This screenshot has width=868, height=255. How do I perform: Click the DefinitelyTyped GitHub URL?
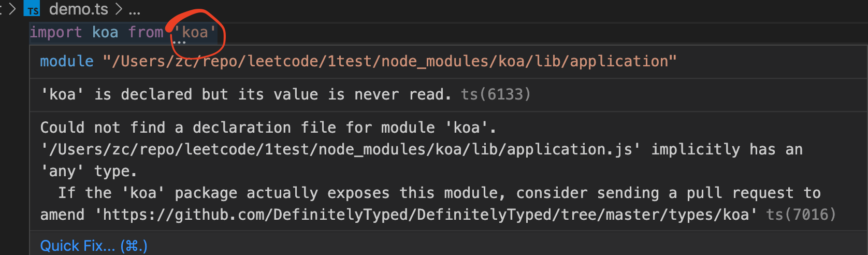[426, 215]
